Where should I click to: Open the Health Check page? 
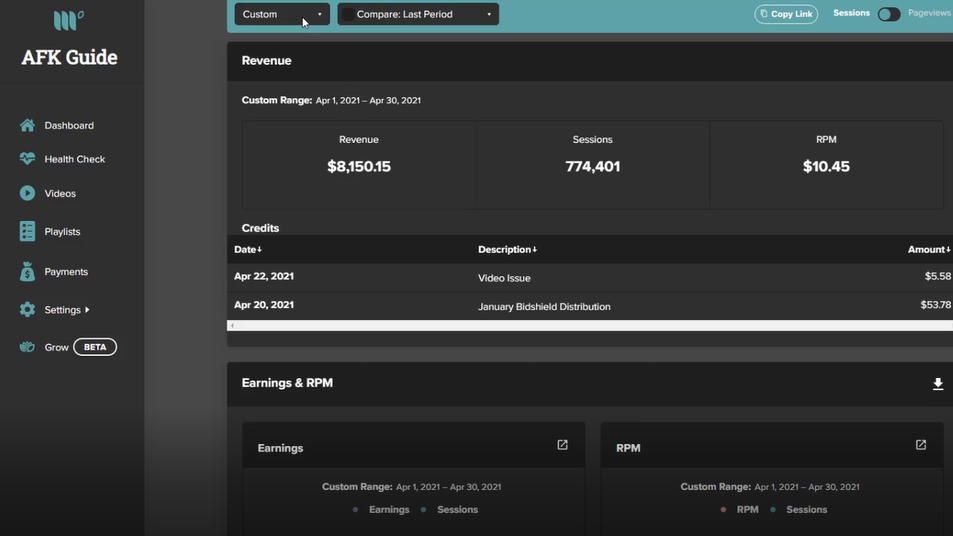[75, 159]
